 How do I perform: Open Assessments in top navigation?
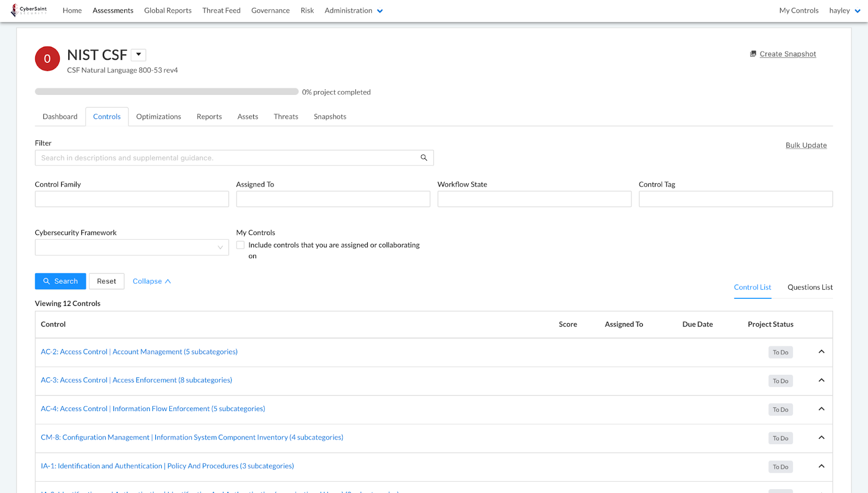pyautogui.click(x=113, y=10)
